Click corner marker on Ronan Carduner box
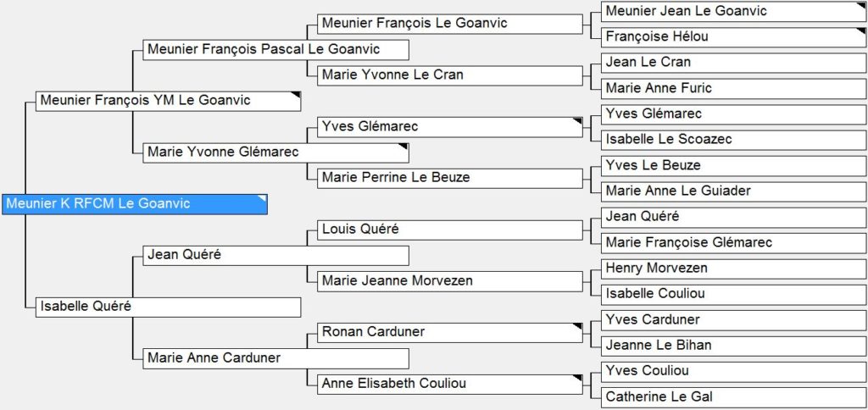Viewport: 868px width, 410px height. pyautogui.click(x=578, y=327)
